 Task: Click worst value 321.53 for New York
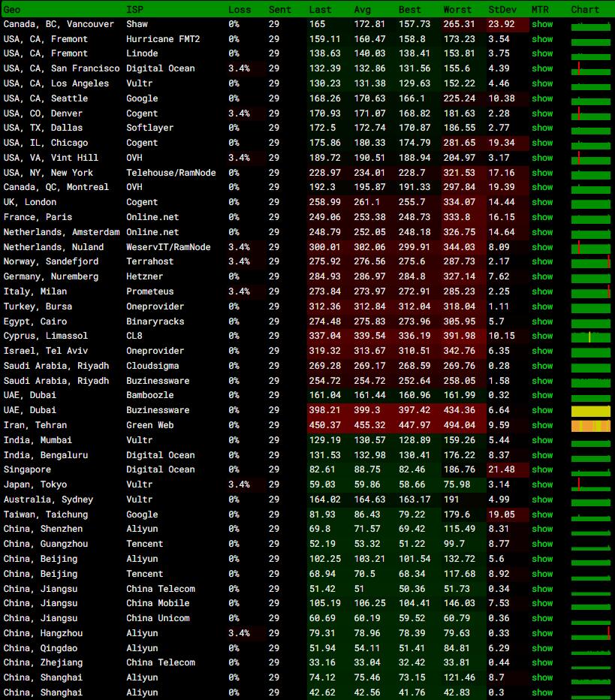tap(460, 173)
